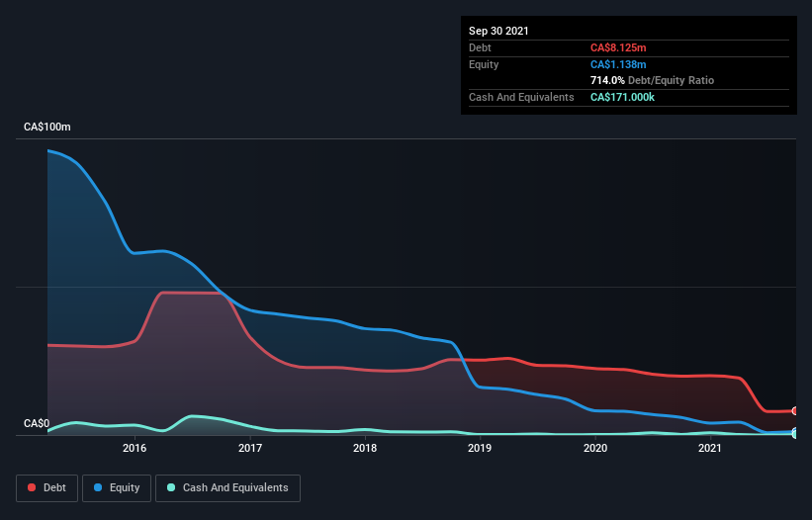Select the teal Cash endpoint marker
812x520 pixels.
tap(795, 435)
